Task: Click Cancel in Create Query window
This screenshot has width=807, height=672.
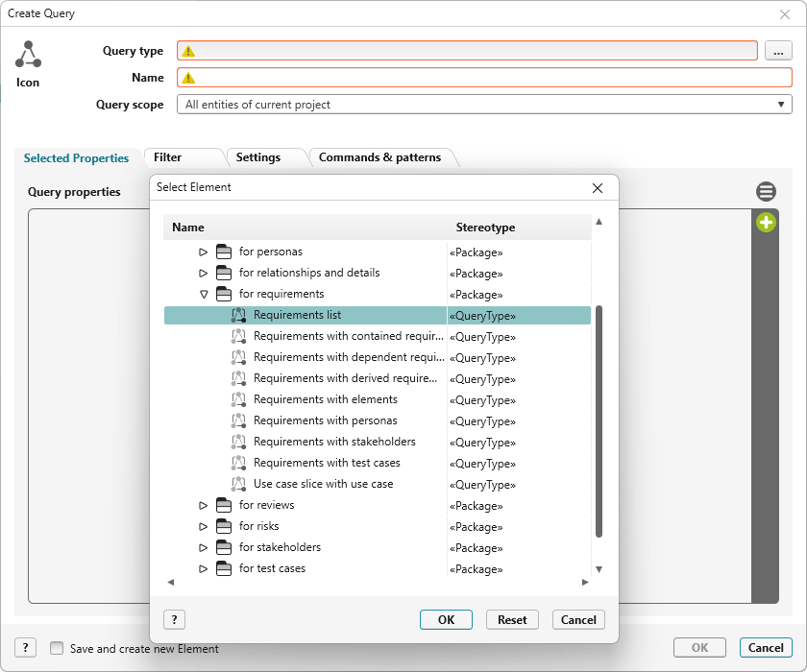Action: click(x=766, y=647)
